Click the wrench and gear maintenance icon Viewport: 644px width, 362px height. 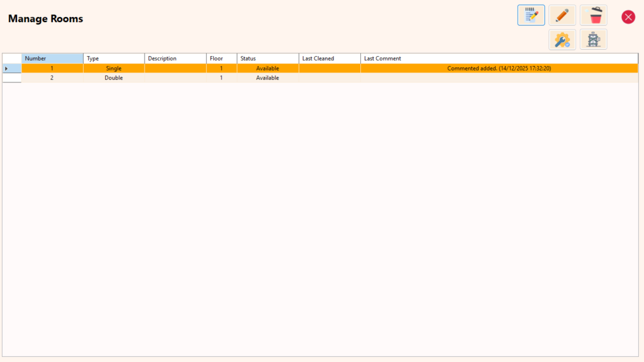(x=562, y=40)
